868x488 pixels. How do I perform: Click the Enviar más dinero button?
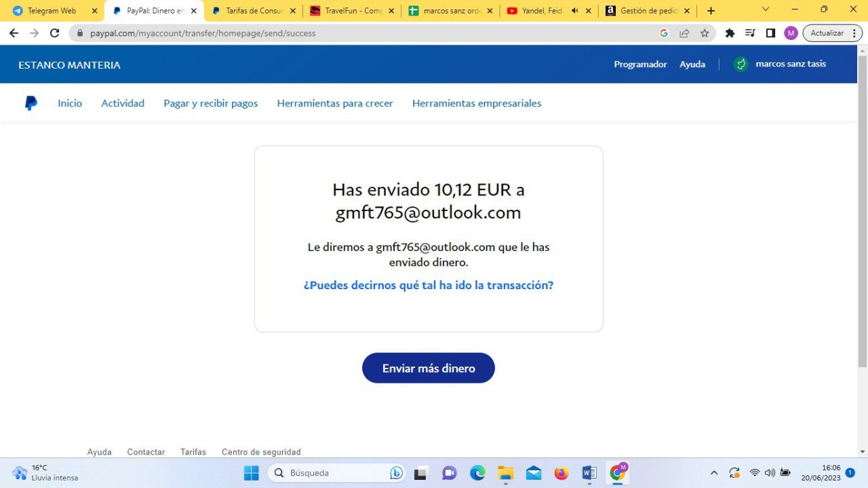coord(429,368)
